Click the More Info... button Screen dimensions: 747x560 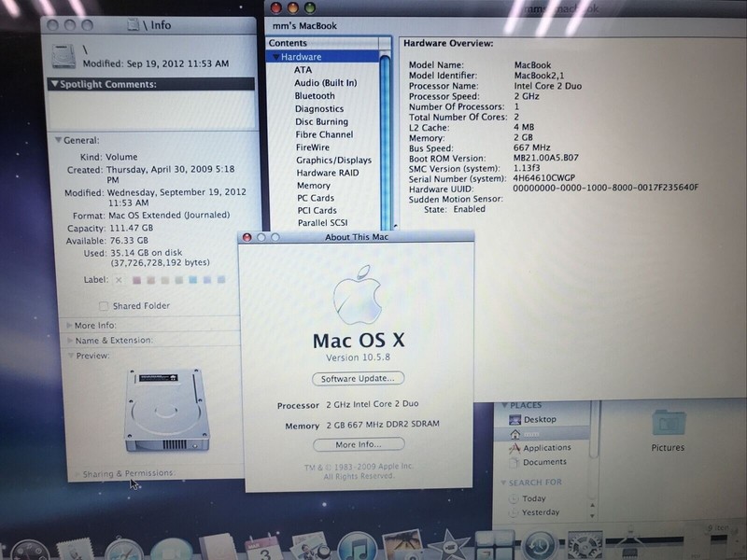(359, 444)
